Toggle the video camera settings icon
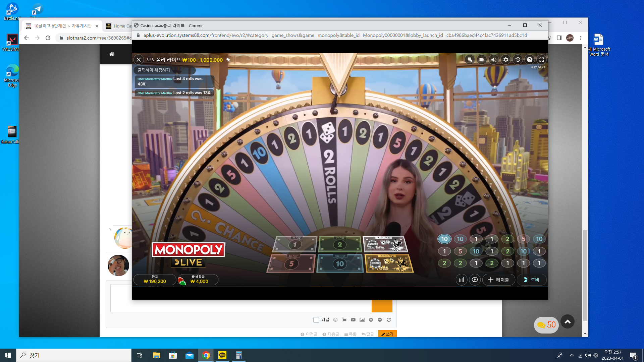644x362 pixels. [482, 60]
